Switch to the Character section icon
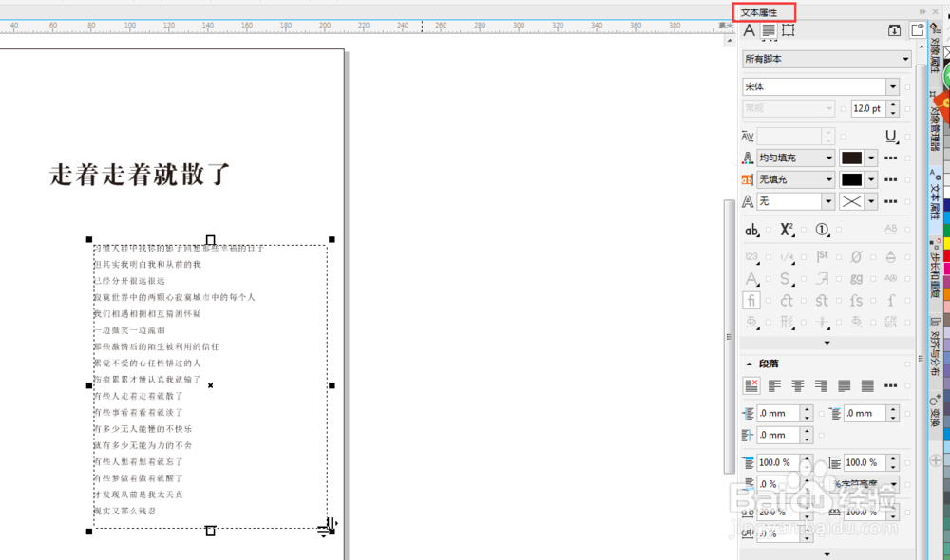The height and width of the screenshot is (560, 950). (x=750, y=30)
